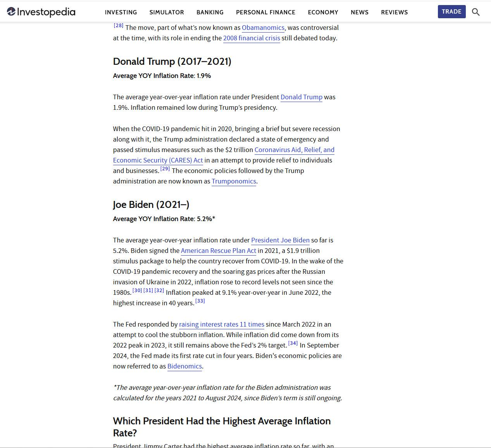Click heading Joe Biden (2021–)
This screenshot has height=448, width=491.
tap(151, 205)
